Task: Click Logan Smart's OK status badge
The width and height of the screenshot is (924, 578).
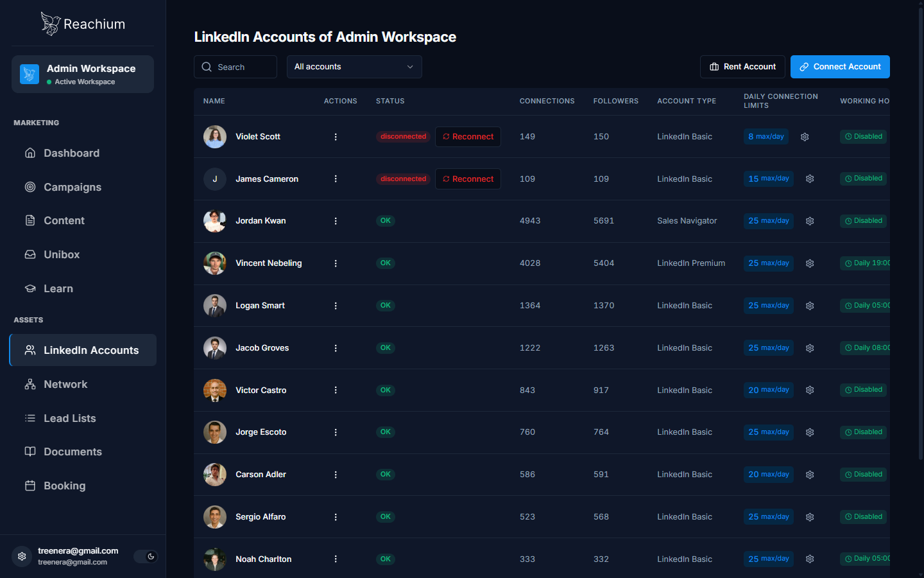Action: 385,306
